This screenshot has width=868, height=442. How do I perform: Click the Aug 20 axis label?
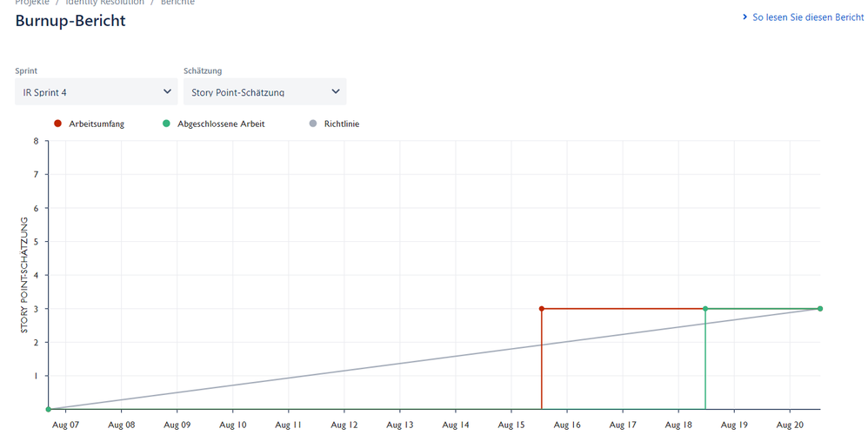[790, 425]
